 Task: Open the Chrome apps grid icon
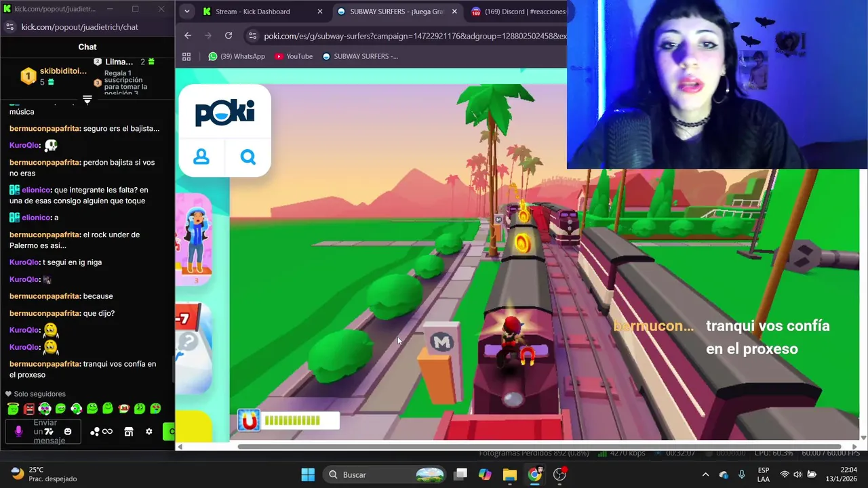point(186,56)
